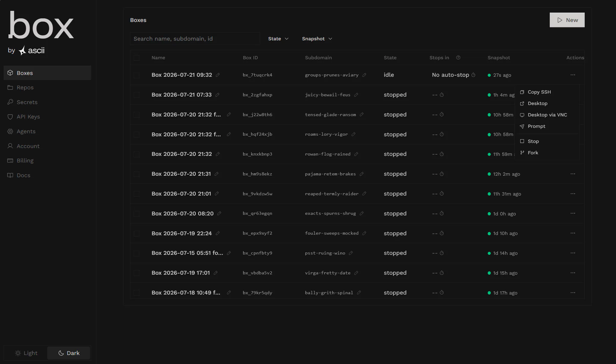Switch to Light theme

tap(26, 353)
